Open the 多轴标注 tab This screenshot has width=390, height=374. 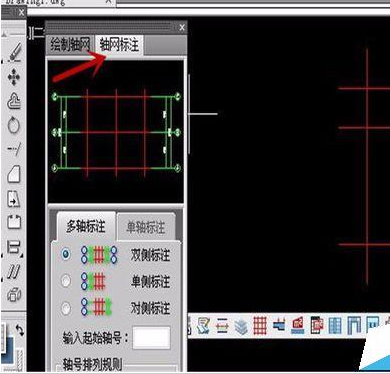click(x=86, y=227)
